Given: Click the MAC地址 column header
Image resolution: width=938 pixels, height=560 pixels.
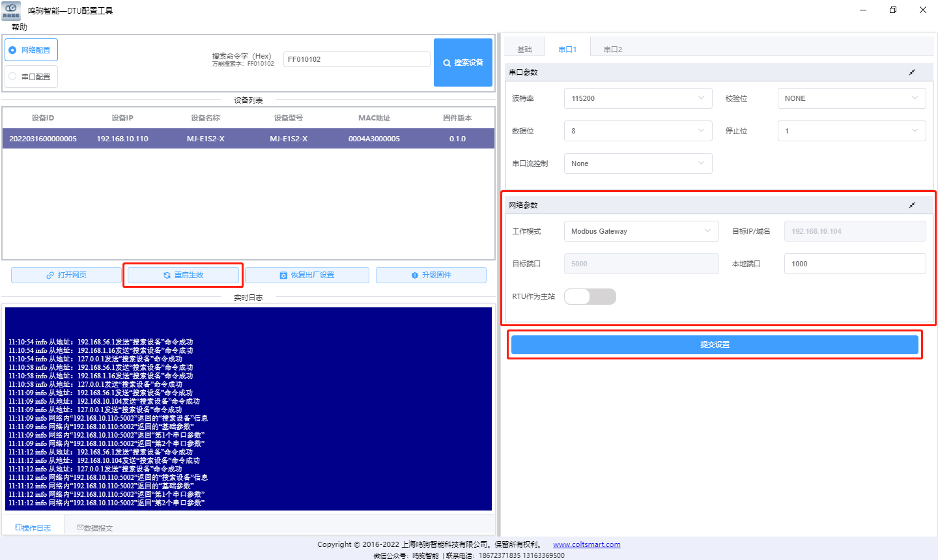Looking at the screenshot, I should point(374,118).
